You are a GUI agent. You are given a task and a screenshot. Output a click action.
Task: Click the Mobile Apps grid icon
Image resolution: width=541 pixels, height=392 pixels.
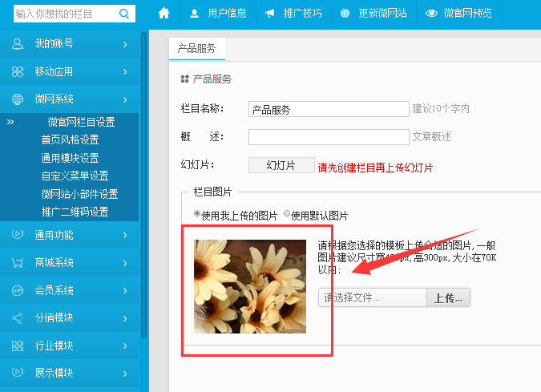(18, 72)
